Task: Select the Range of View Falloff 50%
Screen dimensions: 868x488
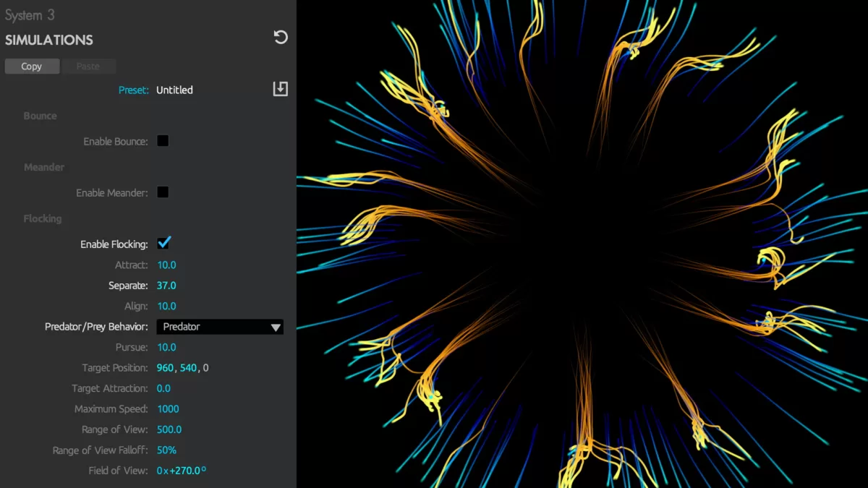Action: coord(166,450)
